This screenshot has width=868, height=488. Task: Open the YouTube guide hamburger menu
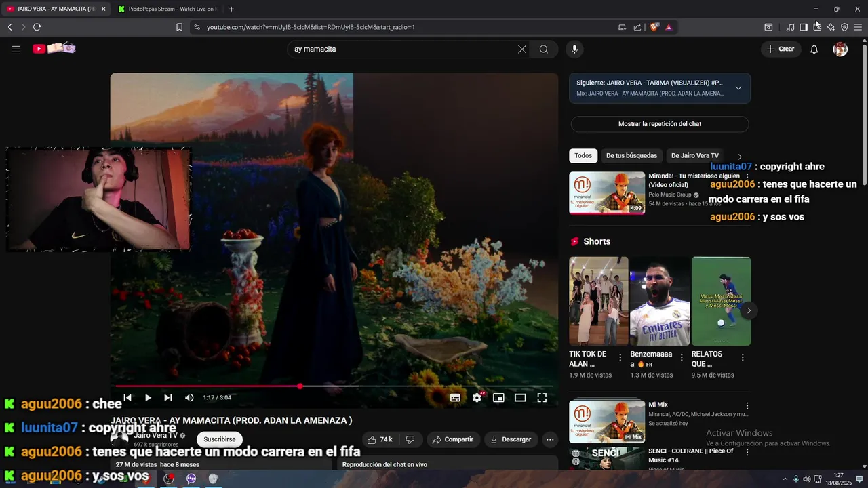click(x=16, y=49)
